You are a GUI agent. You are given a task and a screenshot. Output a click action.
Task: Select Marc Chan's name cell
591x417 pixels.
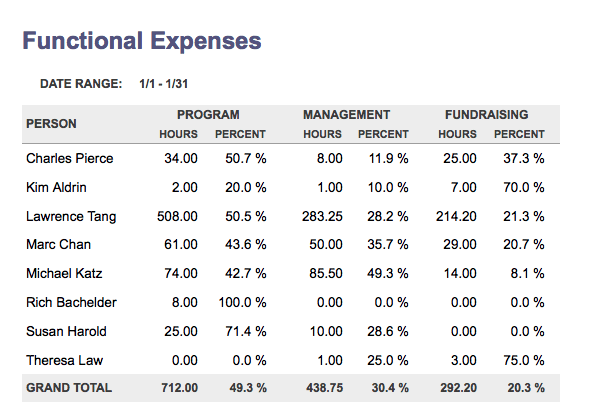(58, 244)
